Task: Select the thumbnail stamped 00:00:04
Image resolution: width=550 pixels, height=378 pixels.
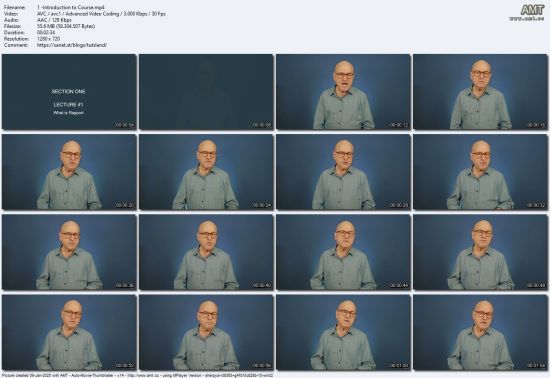Action: [x=69, y=92]
